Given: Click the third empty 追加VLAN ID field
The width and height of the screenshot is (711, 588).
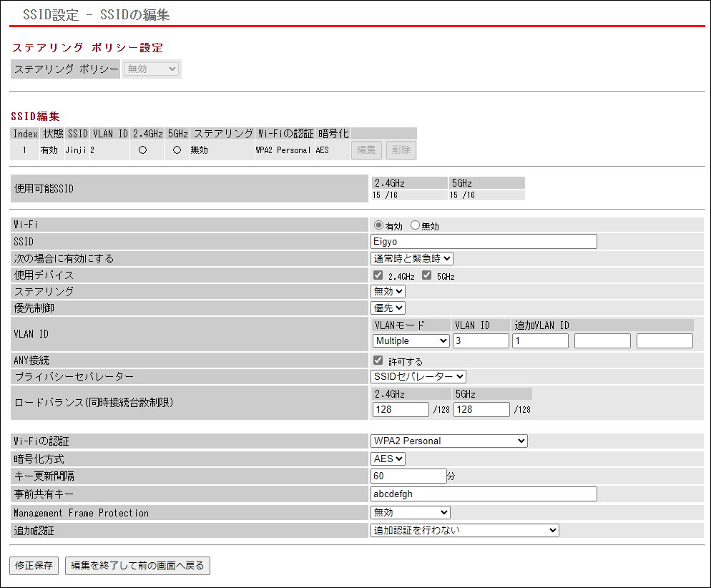Looking at the screenshot, I should (665, 341).
